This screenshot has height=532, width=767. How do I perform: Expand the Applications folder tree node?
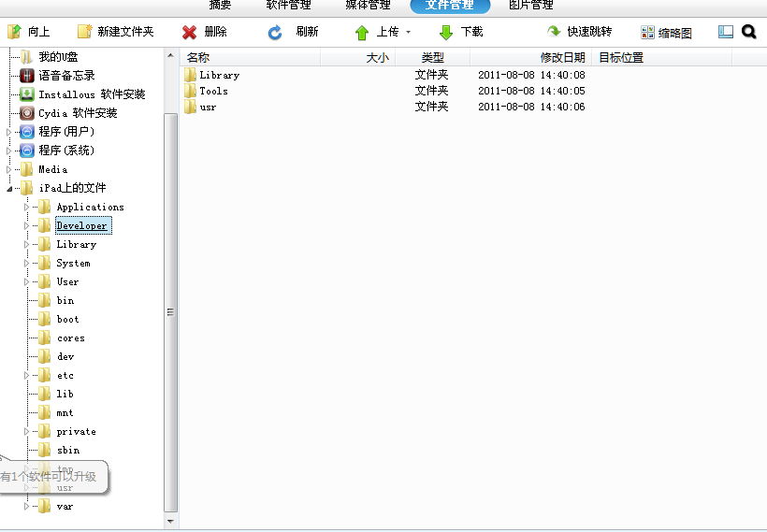click(x=27, y=207)
